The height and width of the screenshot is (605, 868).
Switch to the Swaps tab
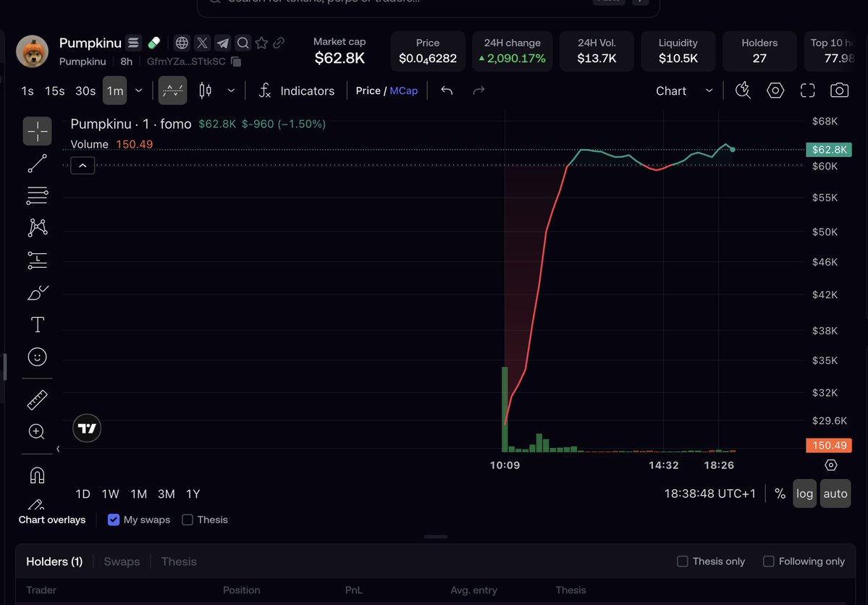(x=122, y=562)
